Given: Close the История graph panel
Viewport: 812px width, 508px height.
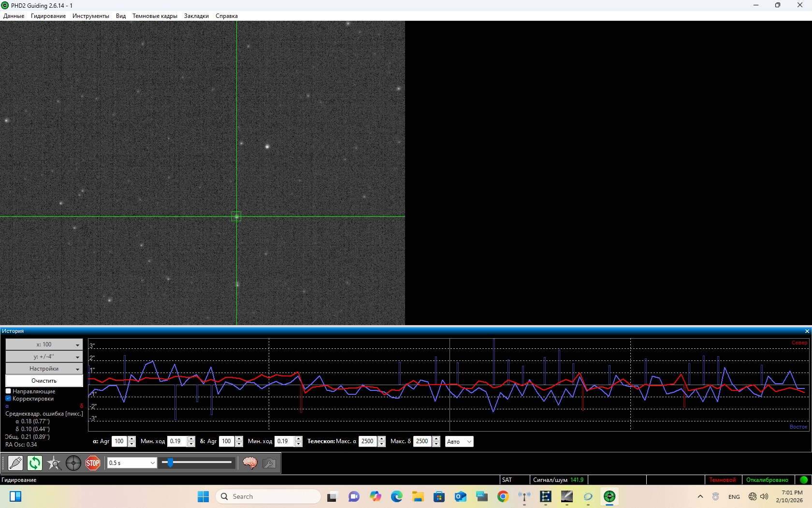Looking at the screenshot, I should (807, 331).
